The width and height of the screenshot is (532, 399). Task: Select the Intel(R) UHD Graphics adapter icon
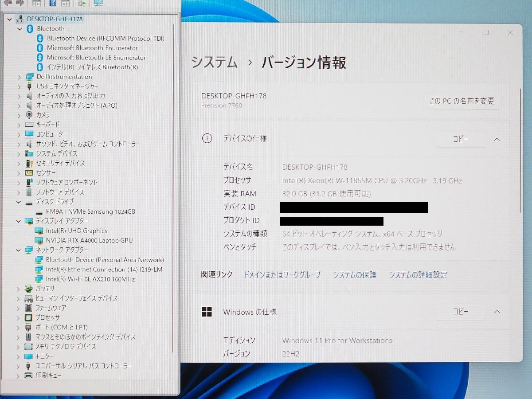click(39, 231)
